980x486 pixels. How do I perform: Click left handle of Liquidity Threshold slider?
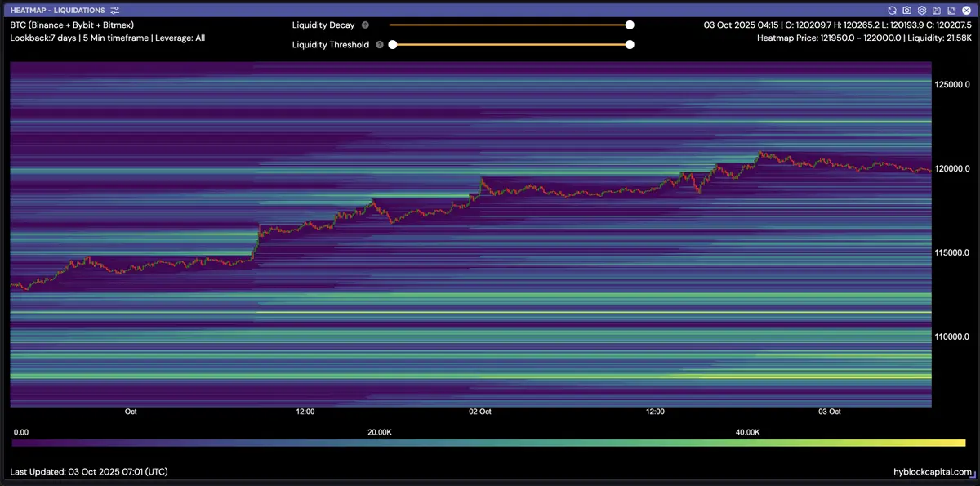(393, 45)
